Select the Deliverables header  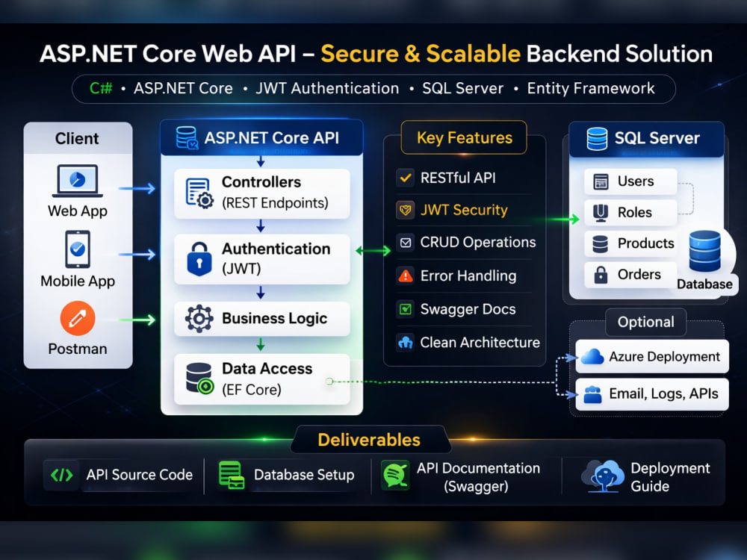point(369,440)
